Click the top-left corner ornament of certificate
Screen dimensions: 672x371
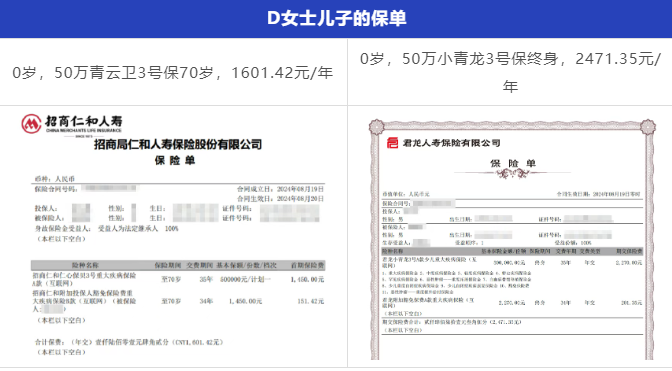pyautogui.click(x=377, y=127)
